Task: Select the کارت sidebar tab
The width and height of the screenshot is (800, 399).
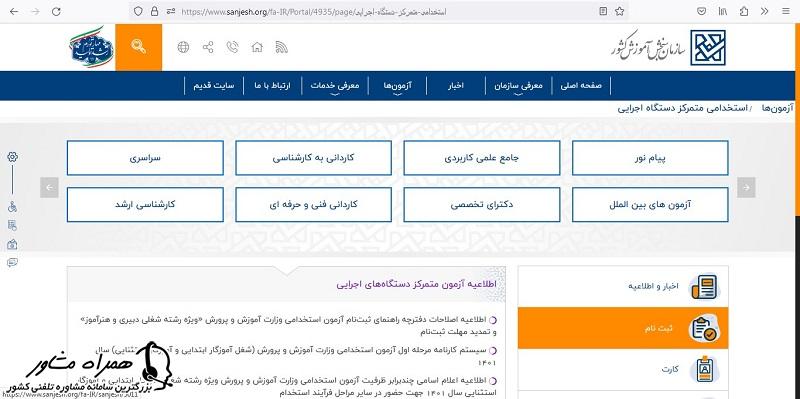Action: [x=623, y=369]
